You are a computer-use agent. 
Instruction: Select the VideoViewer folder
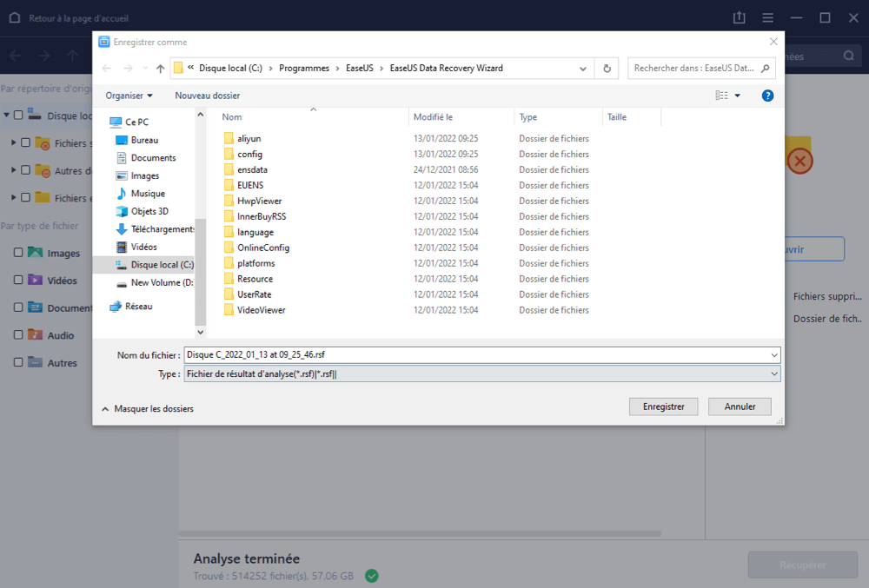[x=261, y=309]
